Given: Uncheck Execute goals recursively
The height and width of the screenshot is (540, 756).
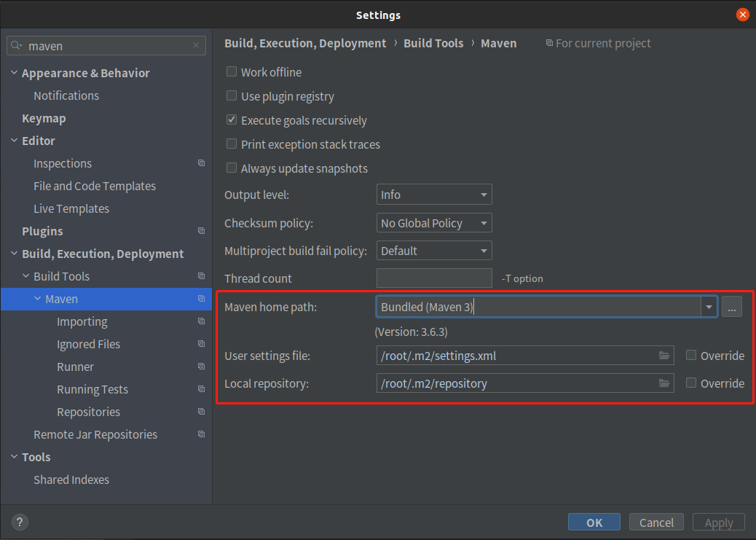Looking at the screenshot, I should (232, 120).
